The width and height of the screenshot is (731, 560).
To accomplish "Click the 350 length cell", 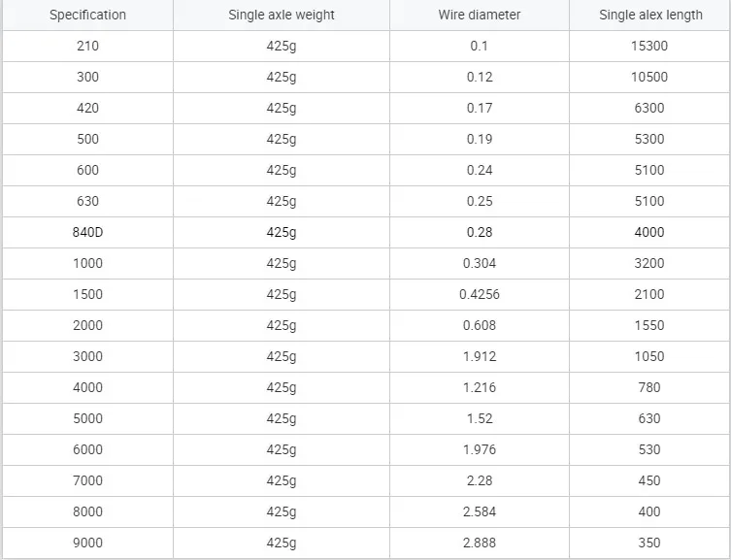I will point(649,543).
